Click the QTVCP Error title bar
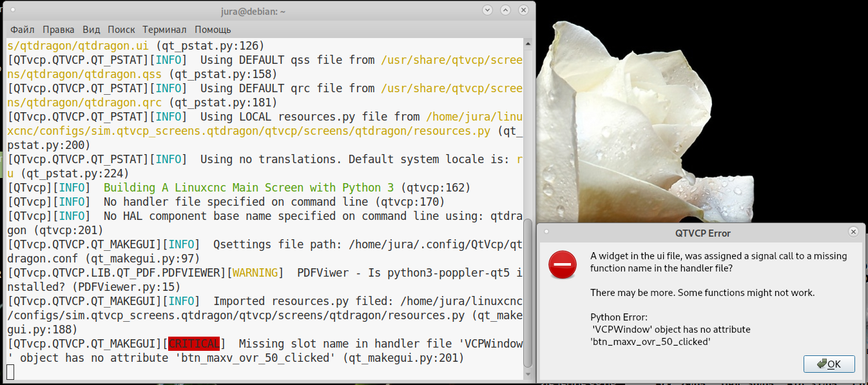868x385 pixels. 702,233
